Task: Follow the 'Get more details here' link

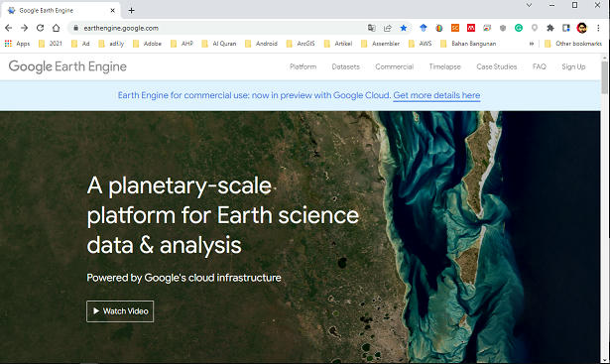Action: [436, 95]
